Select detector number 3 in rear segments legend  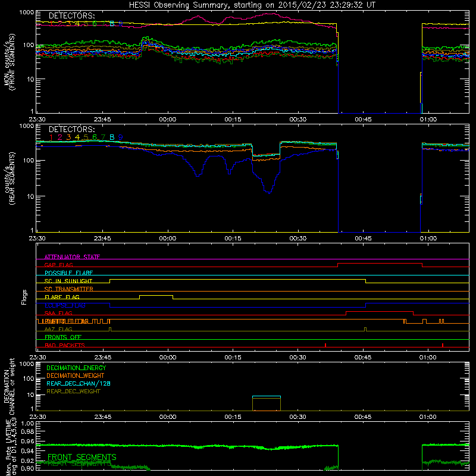click(x=68, y=137)
